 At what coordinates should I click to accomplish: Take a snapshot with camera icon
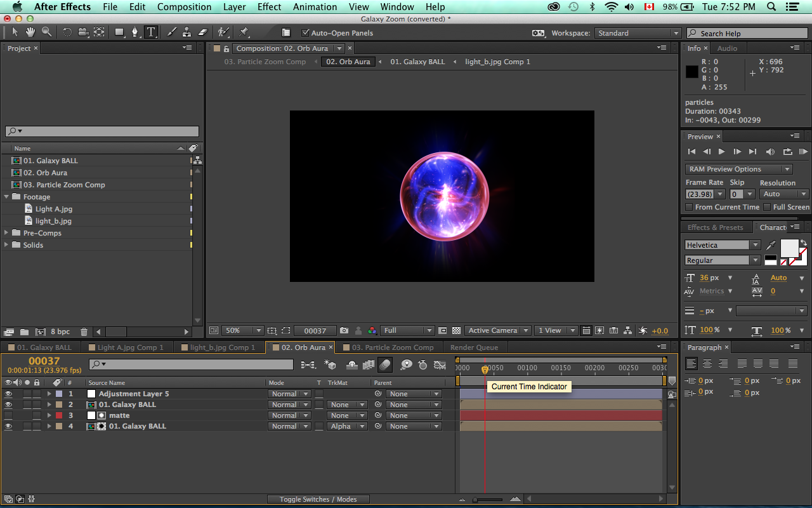(344, 330)
